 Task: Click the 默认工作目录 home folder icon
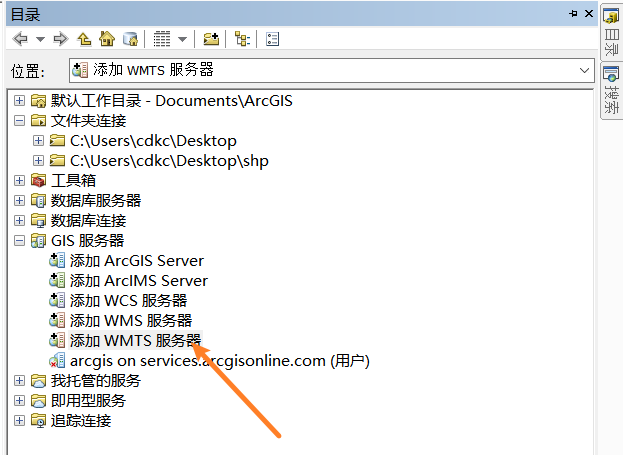39,101
